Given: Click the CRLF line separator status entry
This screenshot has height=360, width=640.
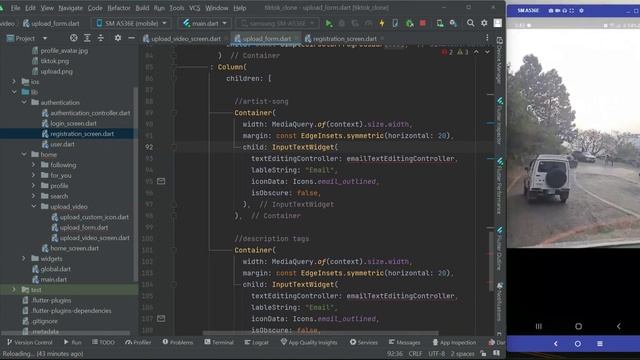Looking at the screenshot, I should tap(415, 353).
